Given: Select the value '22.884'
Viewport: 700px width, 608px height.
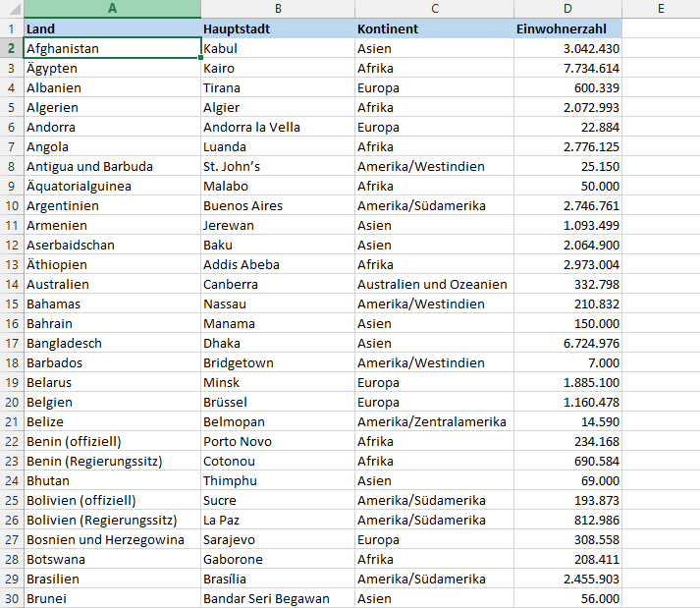Looking at the screenshot, I should pos(567,127).
